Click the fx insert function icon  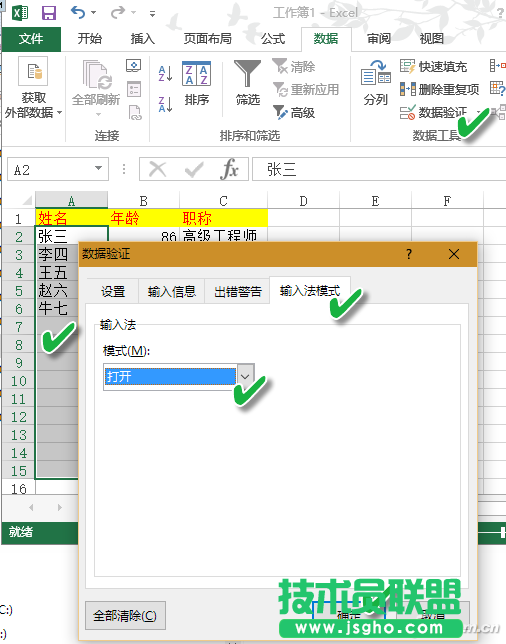pos(229,169)
